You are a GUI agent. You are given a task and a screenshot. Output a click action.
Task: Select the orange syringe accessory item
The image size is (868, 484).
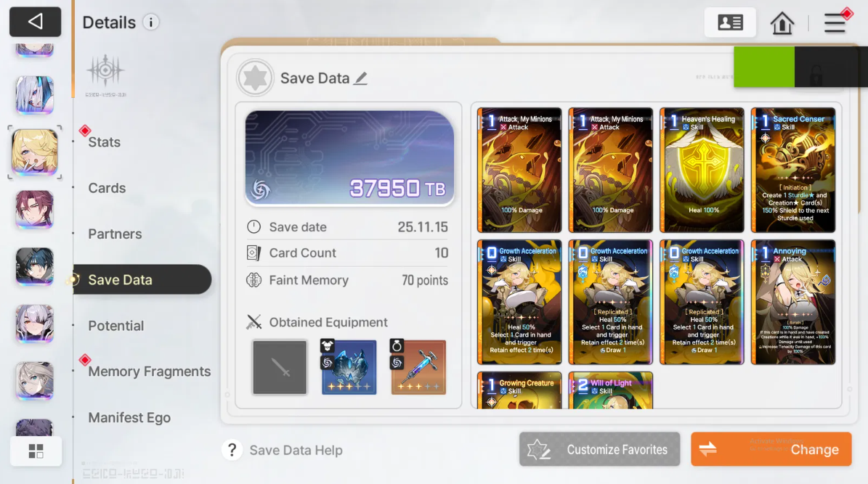coord(418,367)
